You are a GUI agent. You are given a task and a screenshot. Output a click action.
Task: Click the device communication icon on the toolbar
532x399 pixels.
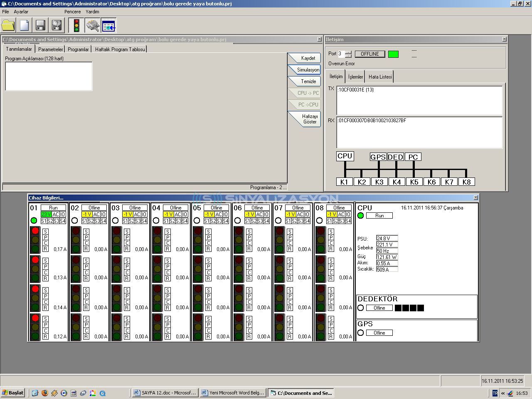coord(92,25)
